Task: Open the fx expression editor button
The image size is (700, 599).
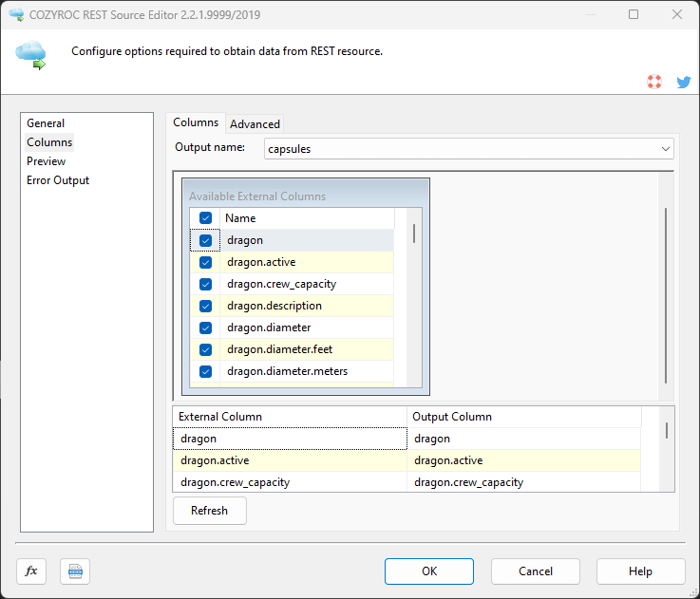Action: click(x=31, y=571)
